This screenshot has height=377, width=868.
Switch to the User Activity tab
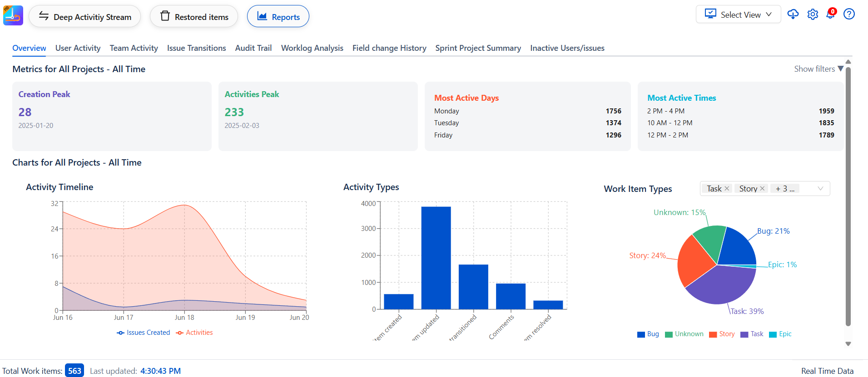coord(78,48)
